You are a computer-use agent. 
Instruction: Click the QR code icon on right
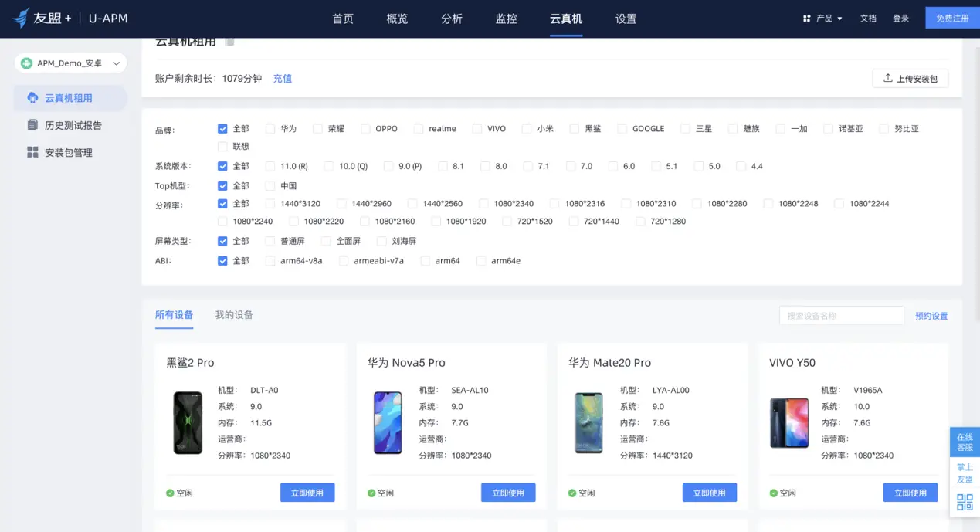click(965, 503)
